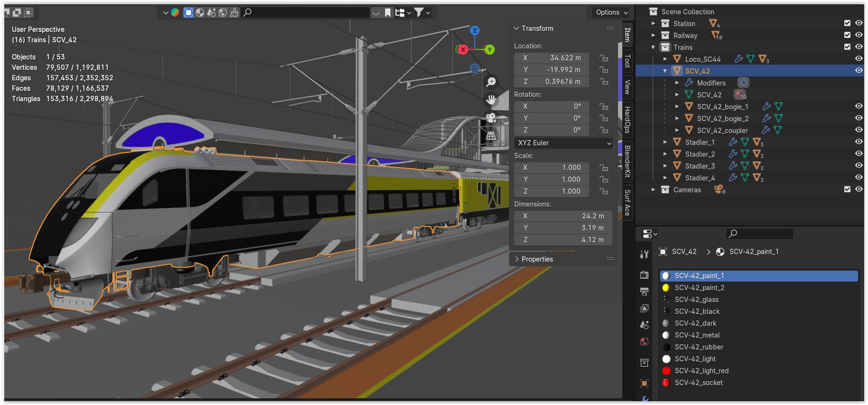This screenshot has width=868, height=405.
Task: Open the Options button in viewport header
Action: (x=611, y=12)
